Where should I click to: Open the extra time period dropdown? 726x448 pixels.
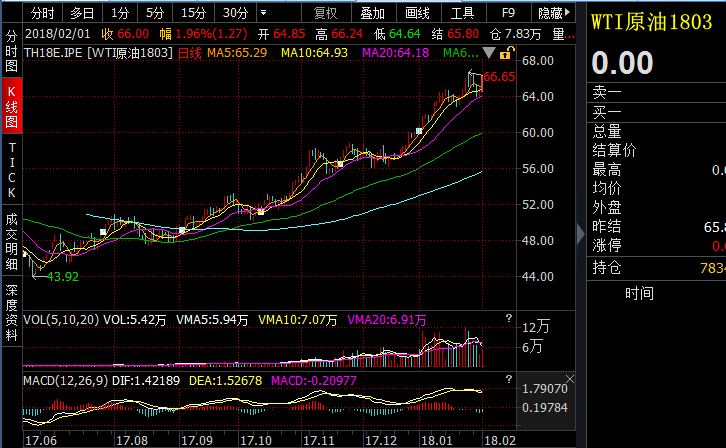[263, 13]
